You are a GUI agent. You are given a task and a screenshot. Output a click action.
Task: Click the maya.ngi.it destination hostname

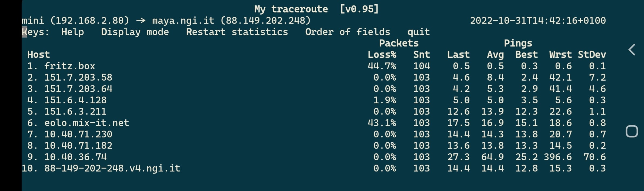pos(183,21)
